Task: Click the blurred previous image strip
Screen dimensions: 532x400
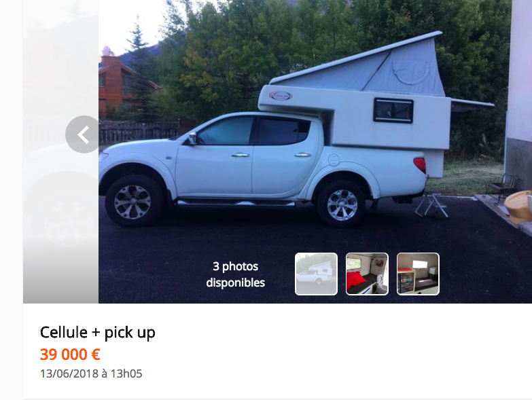Action: (60, 151)
